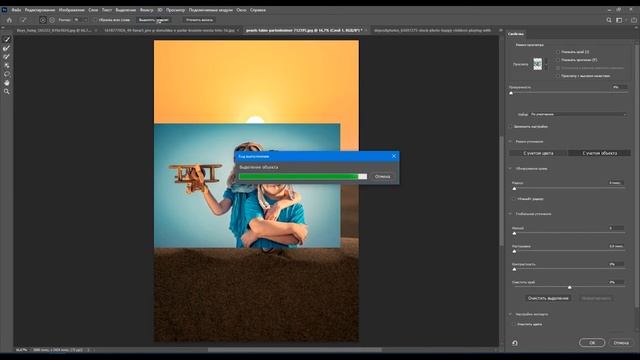Open the Окно menu

click(x=241, y=10)
